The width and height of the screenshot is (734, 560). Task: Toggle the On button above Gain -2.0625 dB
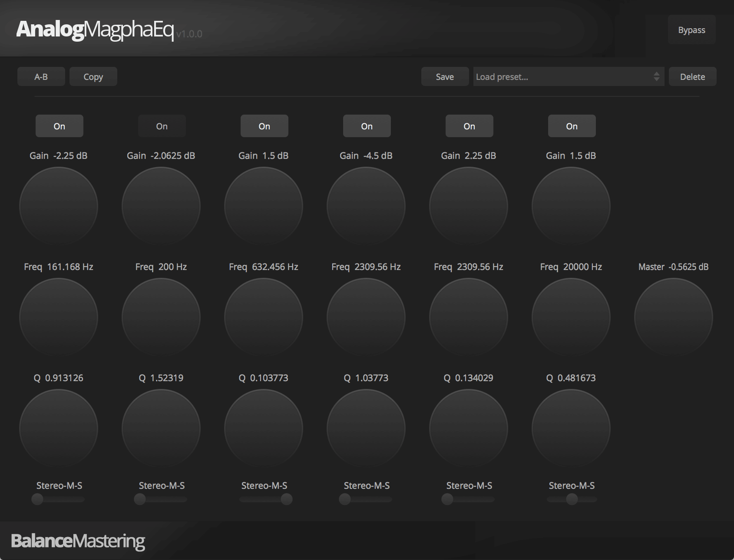tap(162, 126)
